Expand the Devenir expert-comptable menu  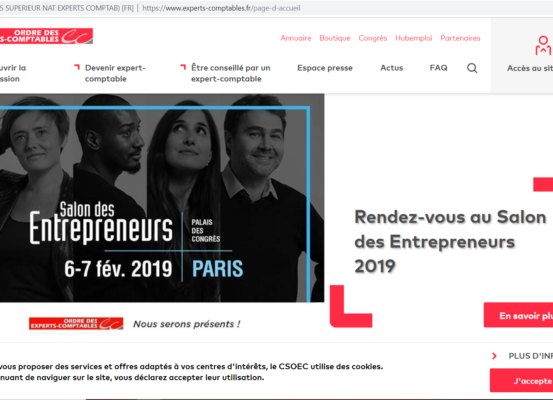[x=115, y=73]
